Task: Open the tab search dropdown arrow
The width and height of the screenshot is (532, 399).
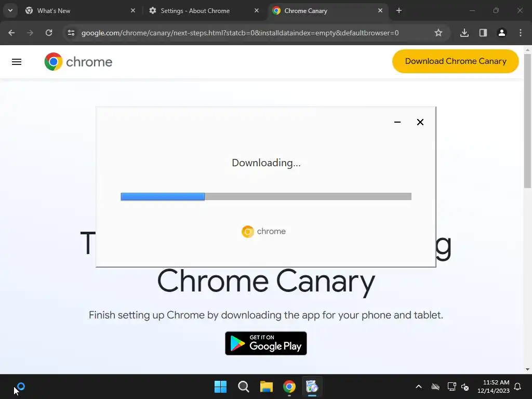Action: click(10, 10)
